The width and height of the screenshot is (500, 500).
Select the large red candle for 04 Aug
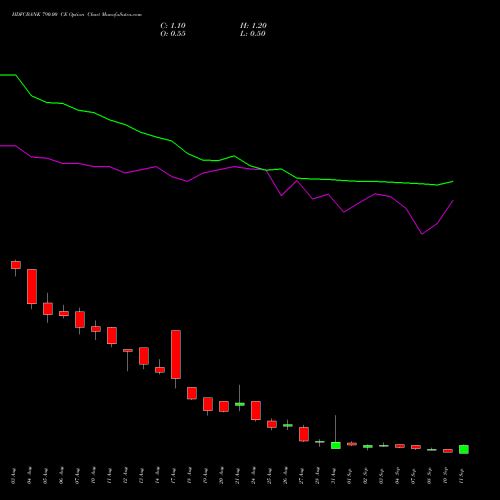(32, 286)
